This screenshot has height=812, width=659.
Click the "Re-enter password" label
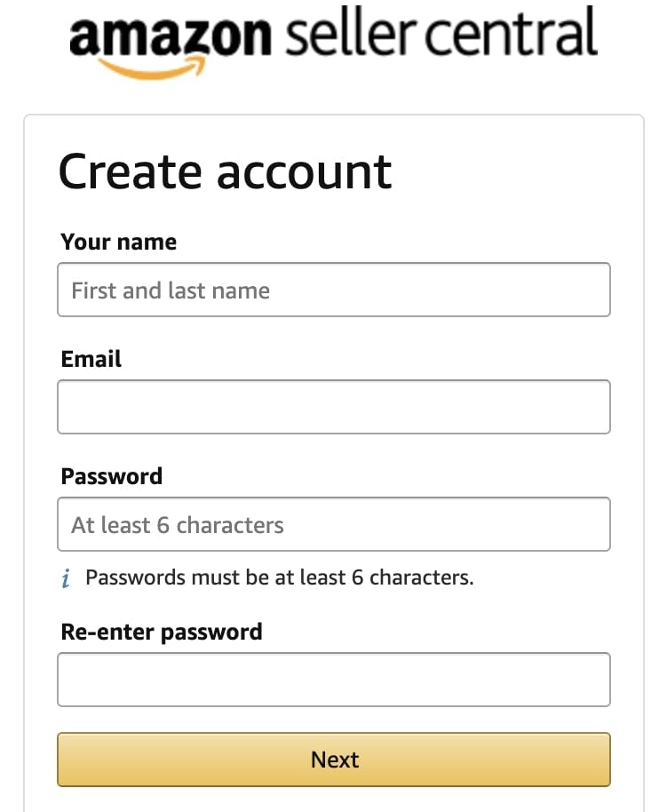(x=161, y=632)
